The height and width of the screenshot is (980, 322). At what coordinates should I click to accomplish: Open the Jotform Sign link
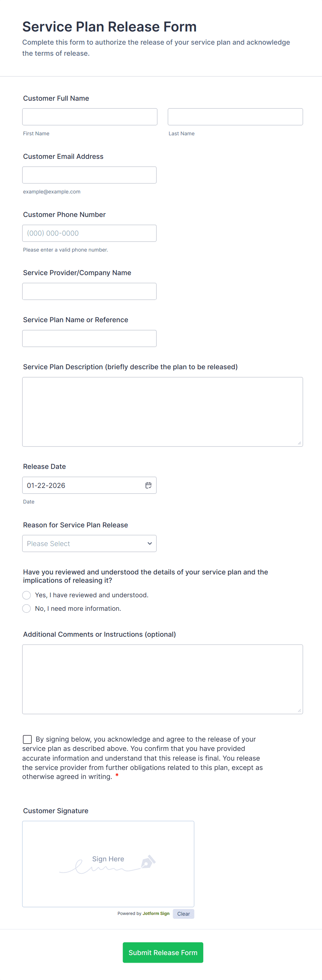(x=156, y=913)
